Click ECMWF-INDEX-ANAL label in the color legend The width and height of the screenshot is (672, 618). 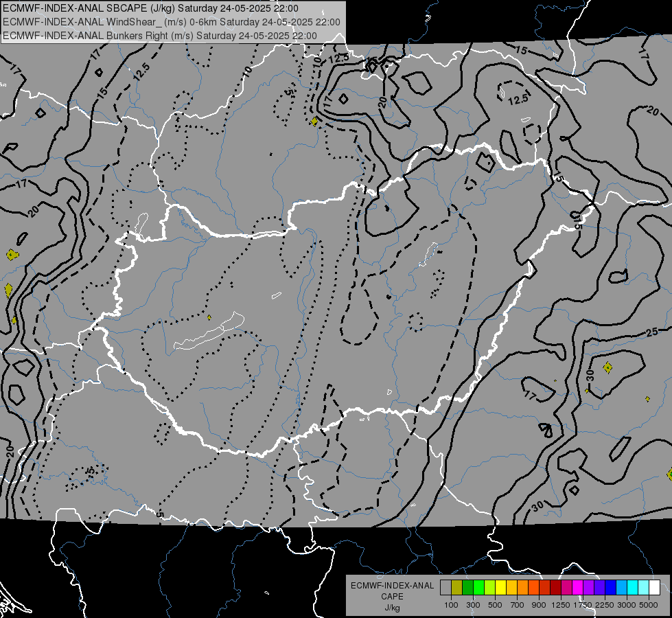[x=392, y=586]
